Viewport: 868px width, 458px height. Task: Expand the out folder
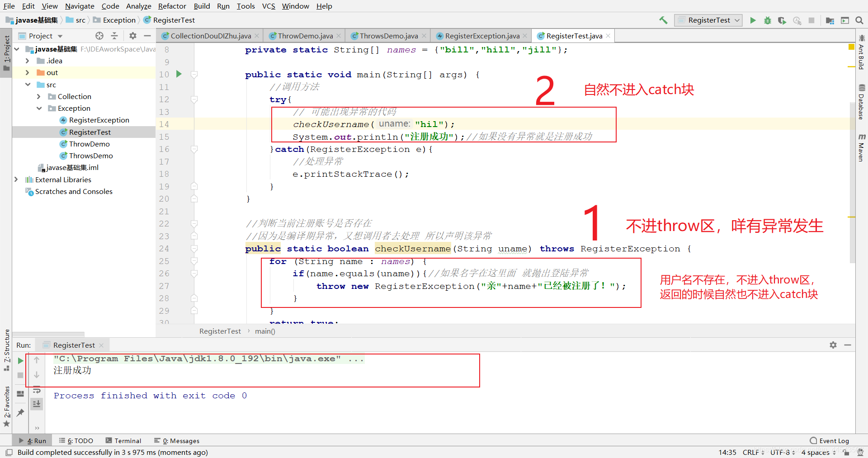point(28,72)
